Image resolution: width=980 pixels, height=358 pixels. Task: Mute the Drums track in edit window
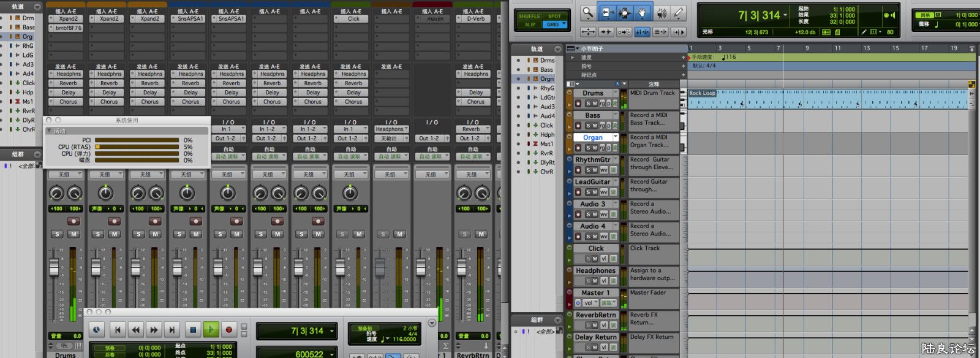coord(595,104)
